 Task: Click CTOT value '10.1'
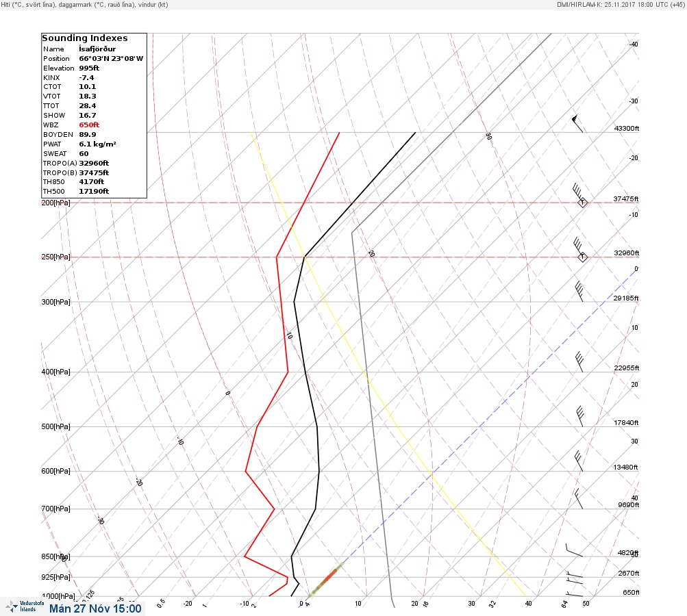[87, 87]
